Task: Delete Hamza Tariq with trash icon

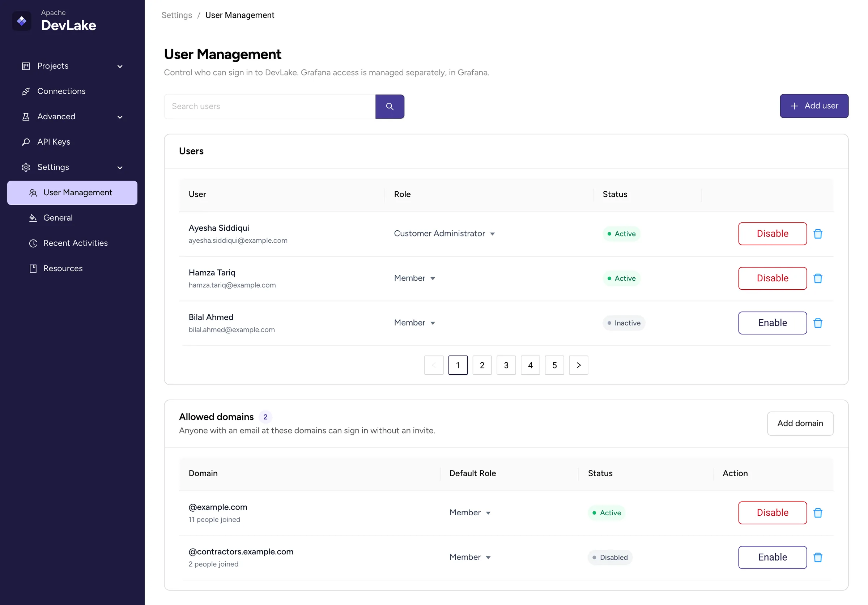Action: click(818, 278)
